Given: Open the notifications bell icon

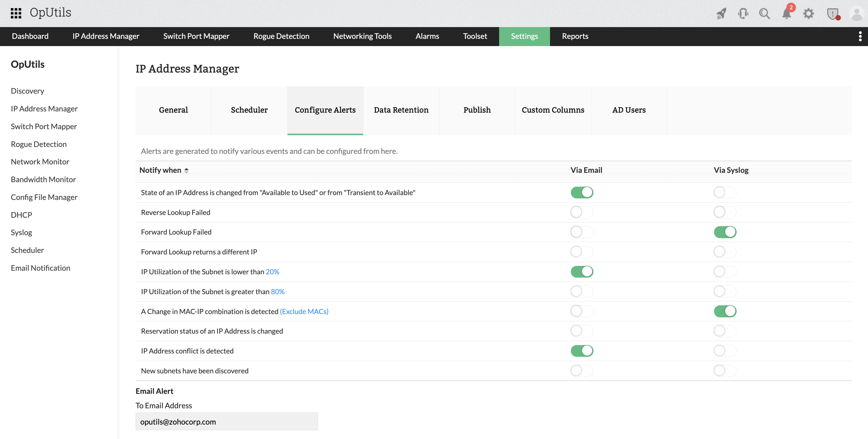Looking at the screenshot, I should tap(786, 14).
